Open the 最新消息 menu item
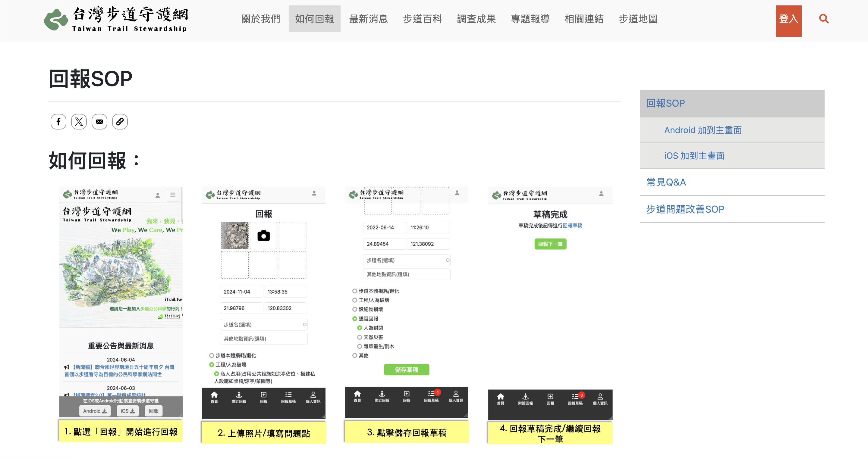Image resolution: width=868 pixels, height=474 pixels. click(368, 19)
